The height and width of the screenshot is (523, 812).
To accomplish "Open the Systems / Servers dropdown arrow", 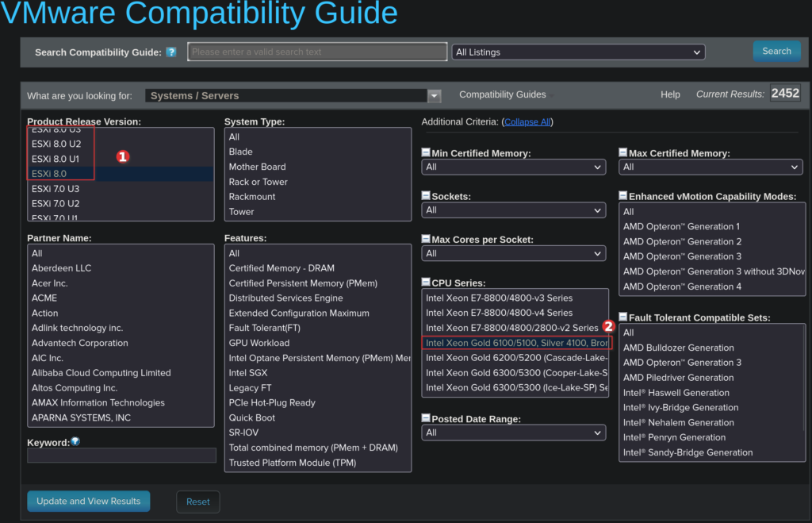I will 434,96.
